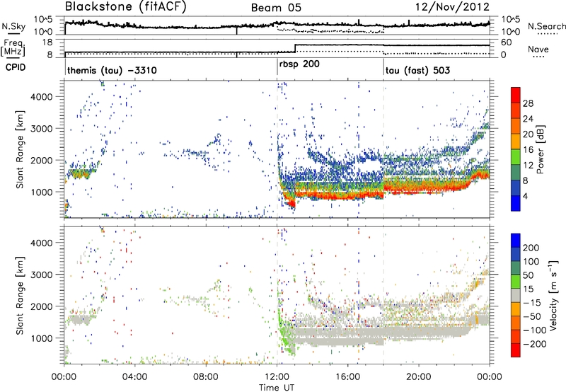Click the '18' frequency axis tick

click(47, 42)
